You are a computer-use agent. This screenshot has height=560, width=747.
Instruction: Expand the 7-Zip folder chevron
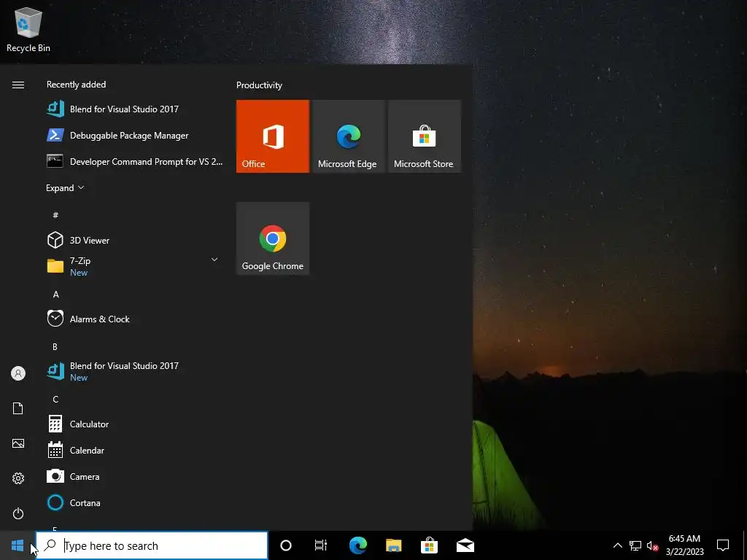click(x=214, y=260)
